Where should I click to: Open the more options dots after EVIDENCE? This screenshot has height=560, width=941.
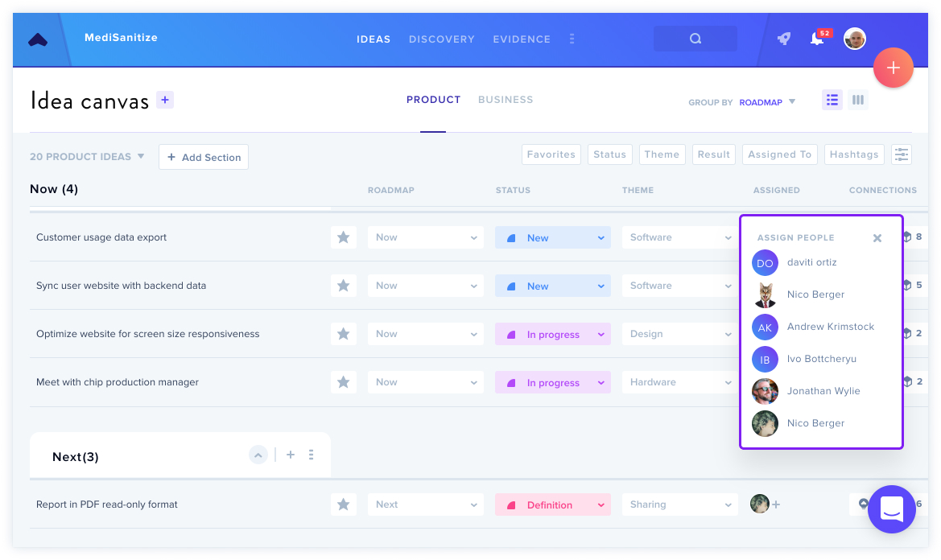coord(572,39)
